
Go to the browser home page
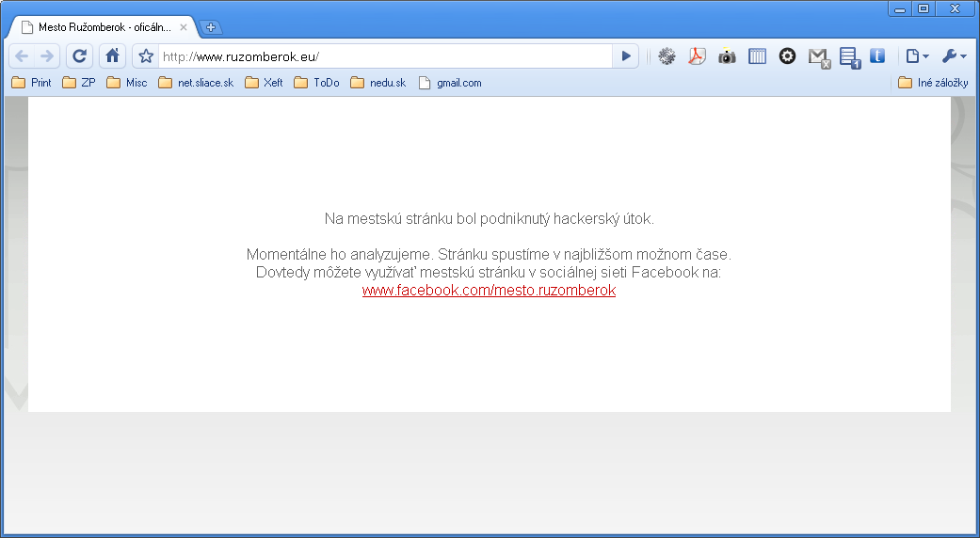click(x=112, y=56)
